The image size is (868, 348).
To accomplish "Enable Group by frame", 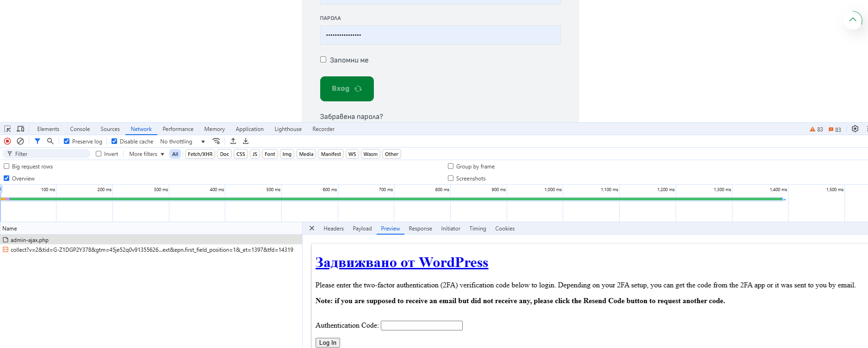I will (x=451, y=166).
